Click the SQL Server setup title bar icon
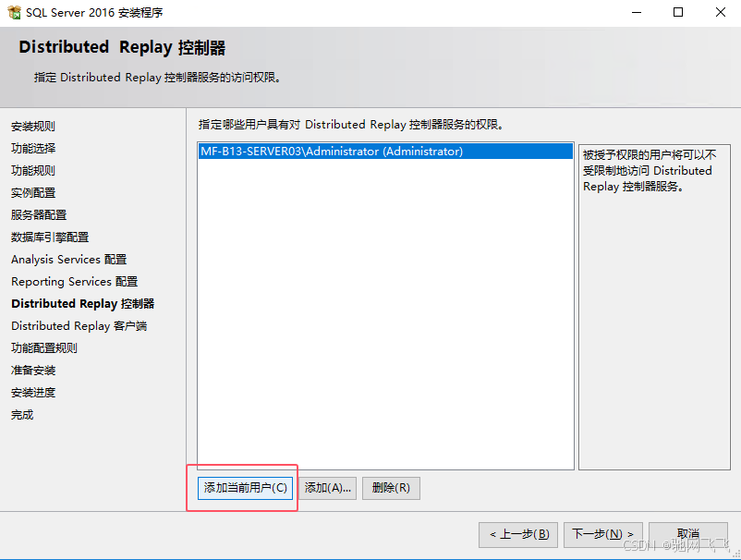Image resolution: width=741 pixels, height=560 pixels. pyautogui.click(x=14, y=12)
